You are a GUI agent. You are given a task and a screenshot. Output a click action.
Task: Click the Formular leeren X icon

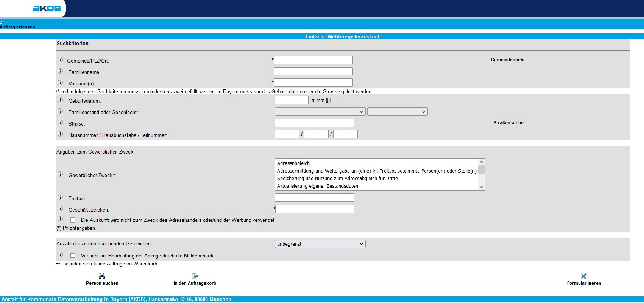[583, 276]
